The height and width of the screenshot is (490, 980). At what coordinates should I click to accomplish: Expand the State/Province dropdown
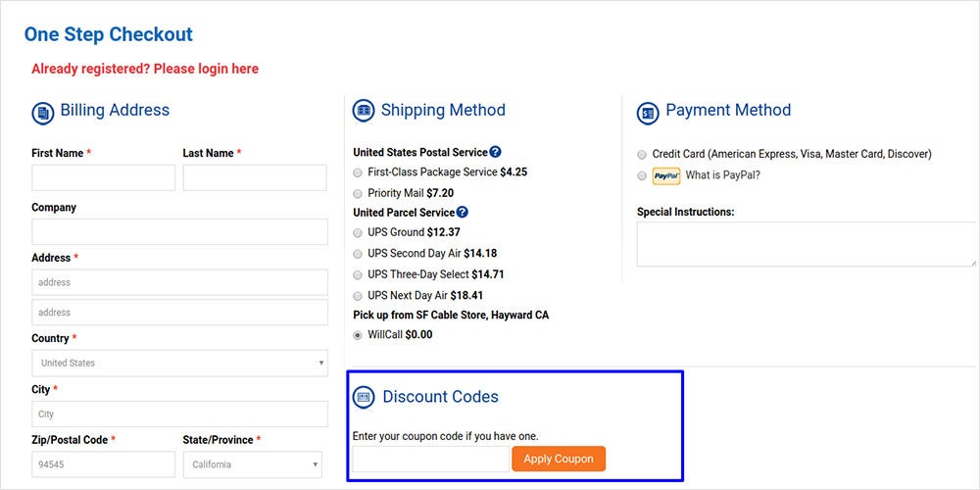pos(253,465)
